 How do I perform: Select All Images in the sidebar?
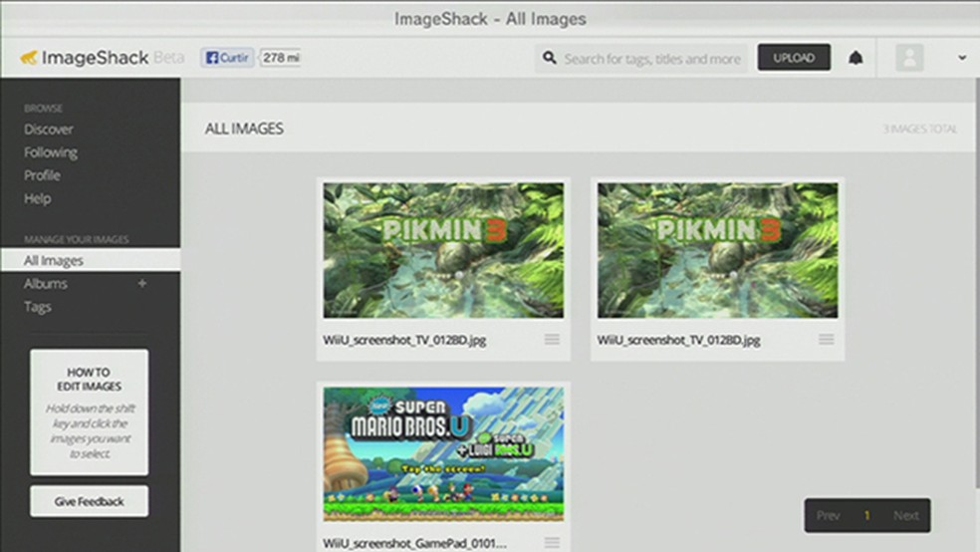[91, 260]
